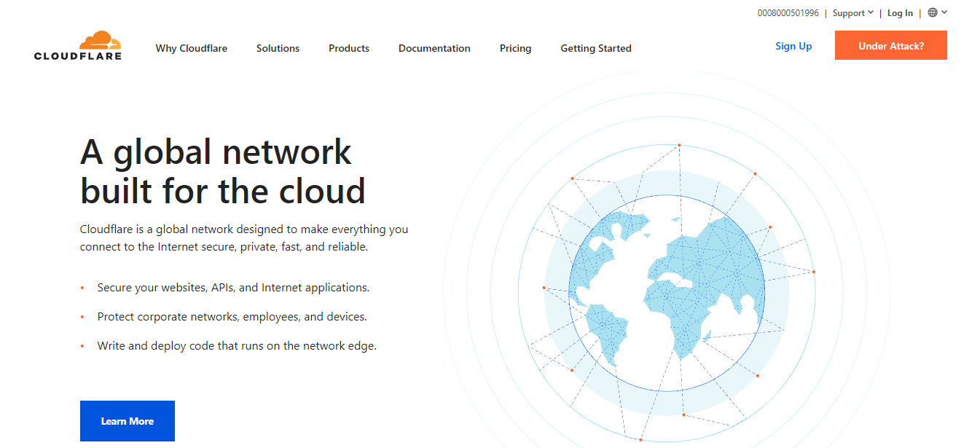The image size is (980, 448).
Task: Click the Under Attack? button
Action: pos(891,45)
